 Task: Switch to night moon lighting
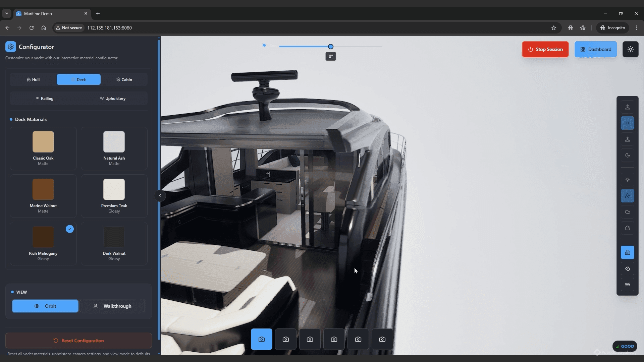coord(627,155)
